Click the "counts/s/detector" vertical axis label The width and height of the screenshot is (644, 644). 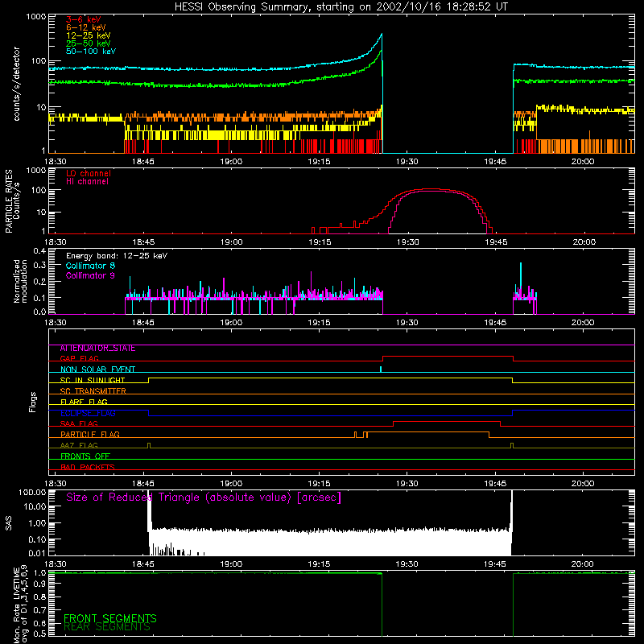tap(16, 84)
